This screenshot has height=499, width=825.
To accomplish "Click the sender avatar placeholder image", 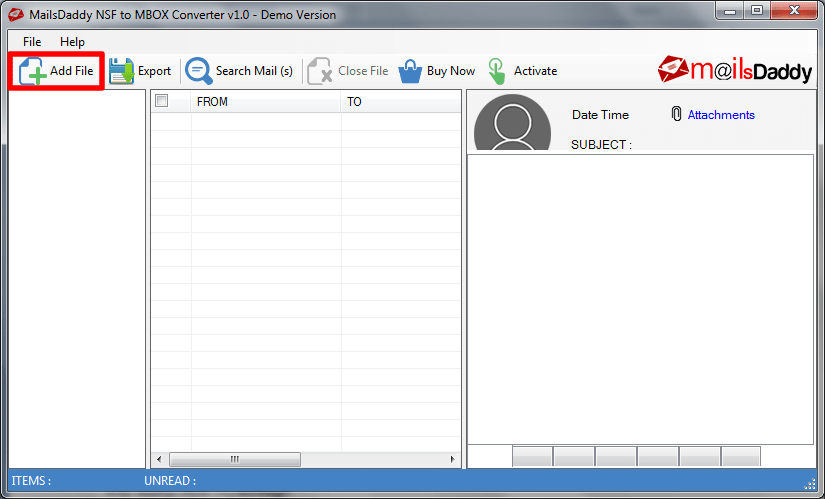I will (512, 123).
